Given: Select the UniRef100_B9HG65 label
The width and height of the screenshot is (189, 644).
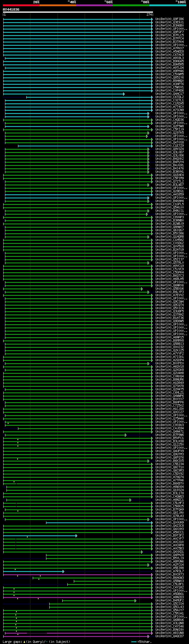Looking at the screenshot, I should tap(170, 61).
